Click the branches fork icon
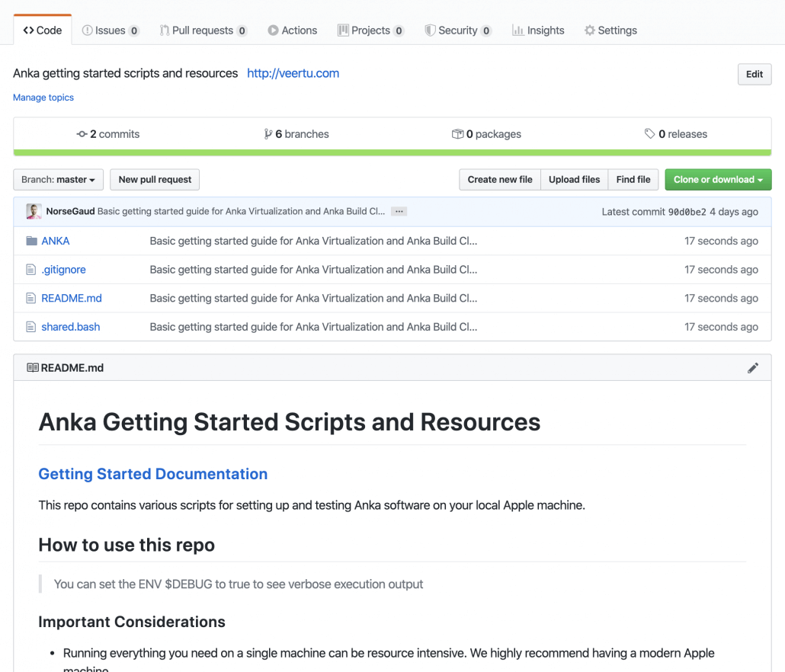This screenshot has height=672, width=785. (268, 133)
